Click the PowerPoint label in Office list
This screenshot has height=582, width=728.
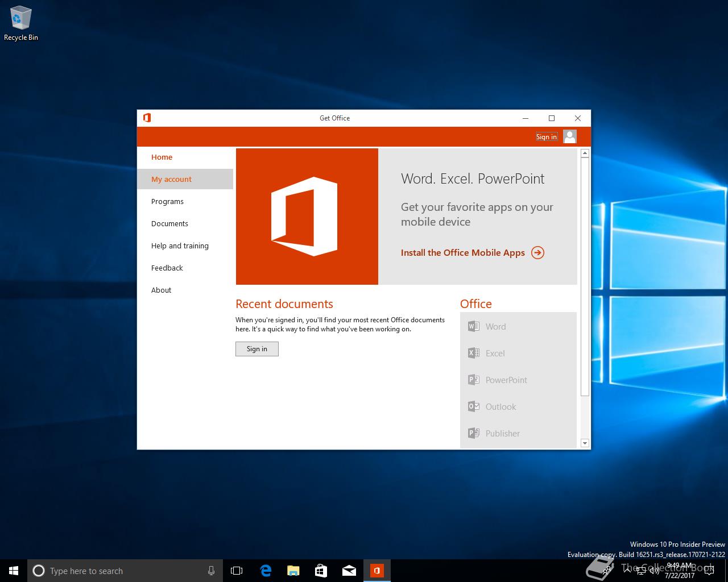coord(506,380)
